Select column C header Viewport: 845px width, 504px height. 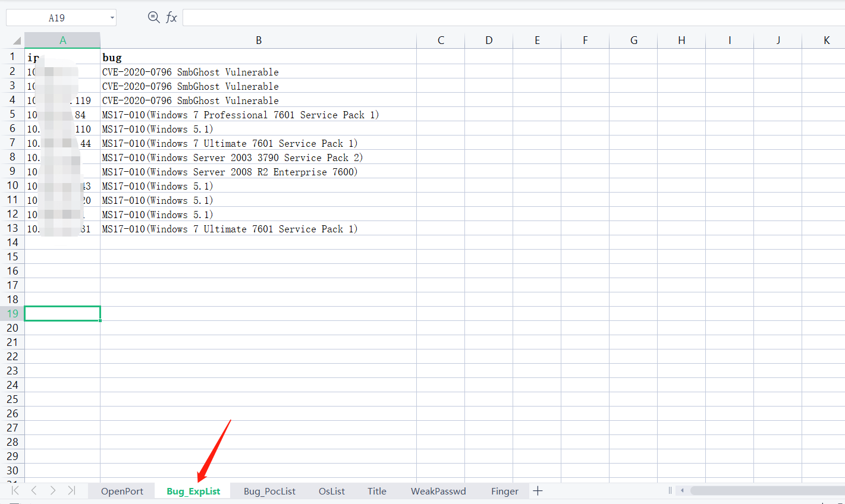441,40
